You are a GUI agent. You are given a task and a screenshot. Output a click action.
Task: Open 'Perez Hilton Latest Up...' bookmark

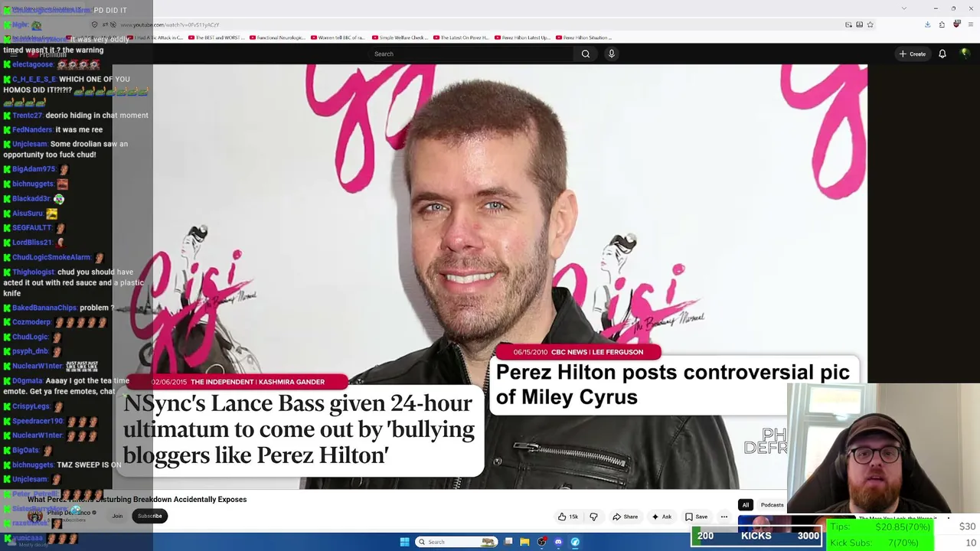(521, 37)
